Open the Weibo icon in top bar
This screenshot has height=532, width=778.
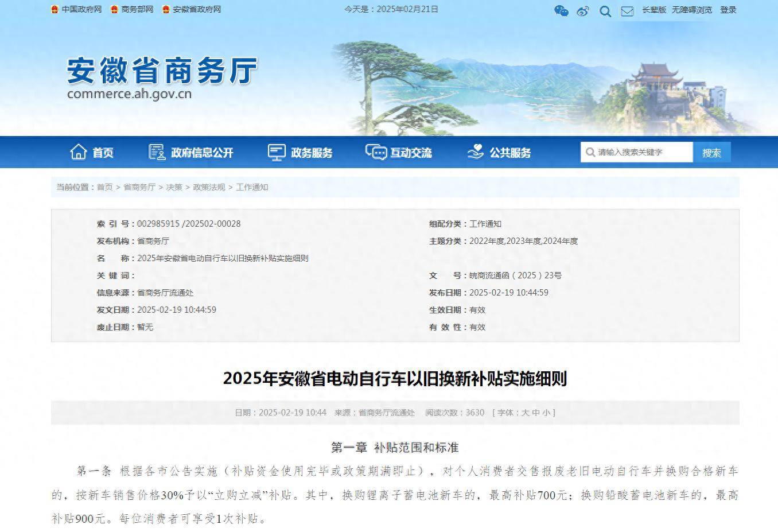583,10
